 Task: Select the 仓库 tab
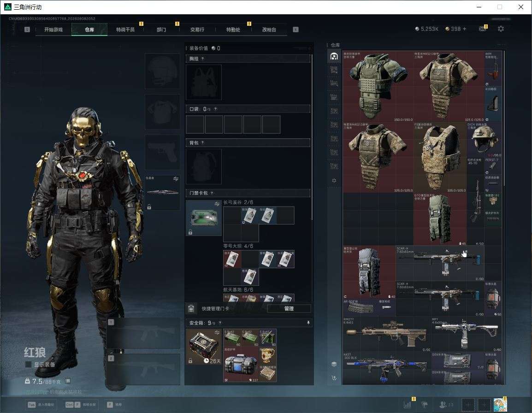coord(89,29)
